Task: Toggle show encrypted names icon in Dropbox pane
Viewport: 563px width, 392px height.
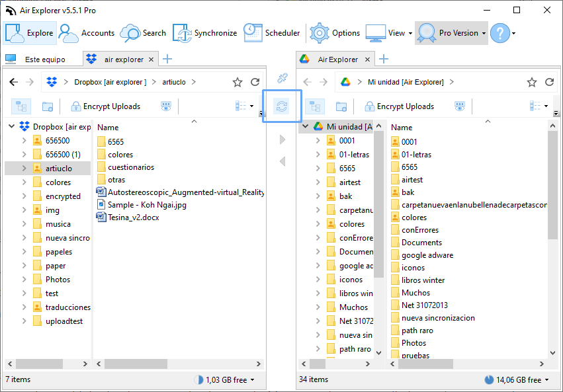Action: (x=166, y=106)
